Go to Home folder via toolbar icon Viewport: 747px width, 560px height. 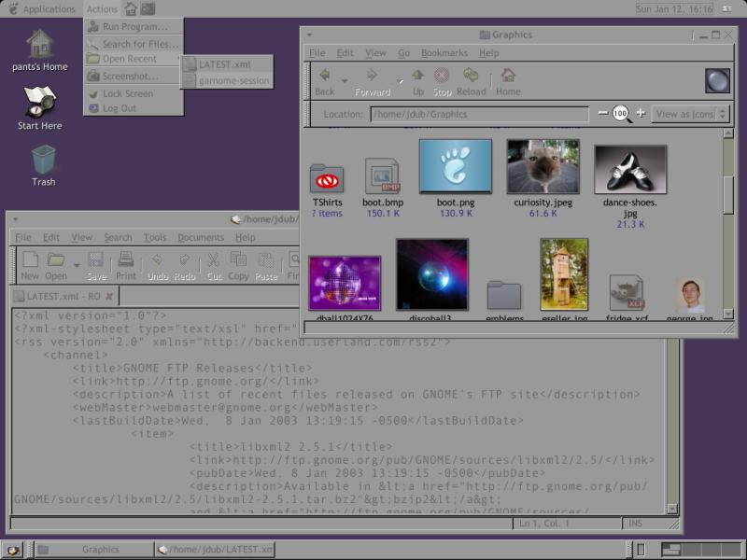pyautogui.click(x=508, y=77)
